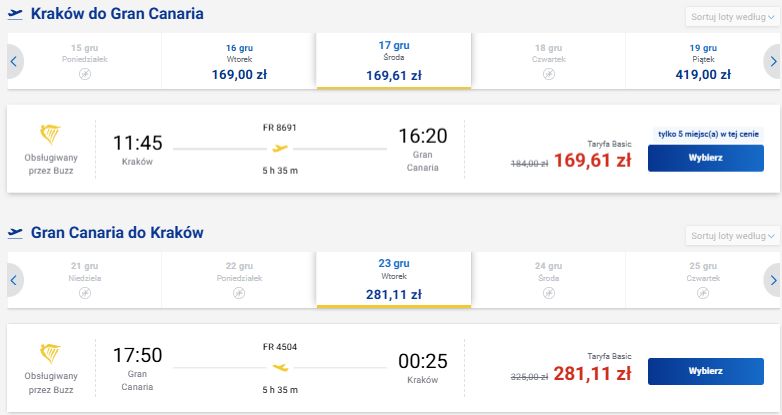Choose the 169,61 zł outbound flight with Wybierz

click(x=706, y=158)
